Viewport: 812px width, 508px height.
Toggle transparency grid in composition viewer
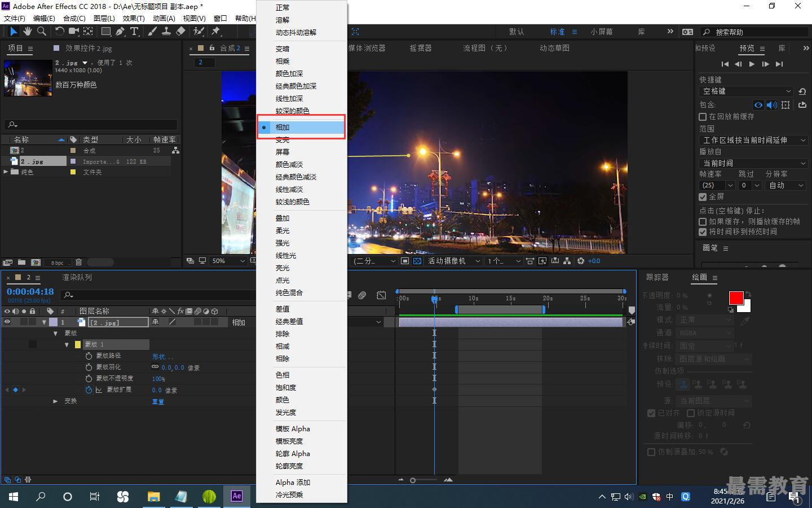pos(417,261)
